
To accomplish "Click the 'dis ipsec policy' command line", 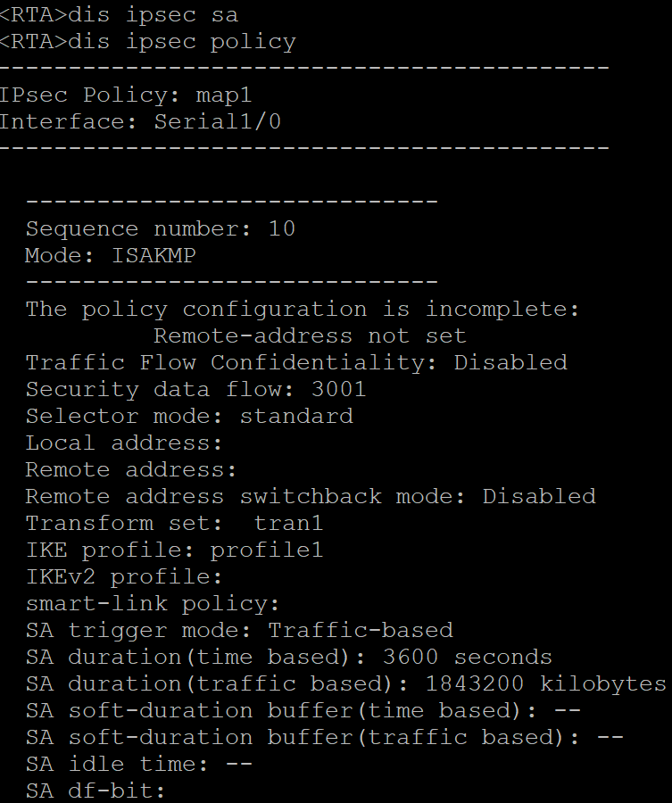I will click(147, 42).
